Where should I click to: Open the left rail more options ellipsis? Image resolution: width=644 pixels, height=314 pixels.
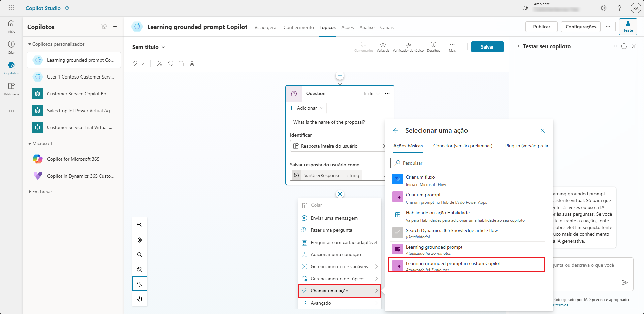[11, 111]
